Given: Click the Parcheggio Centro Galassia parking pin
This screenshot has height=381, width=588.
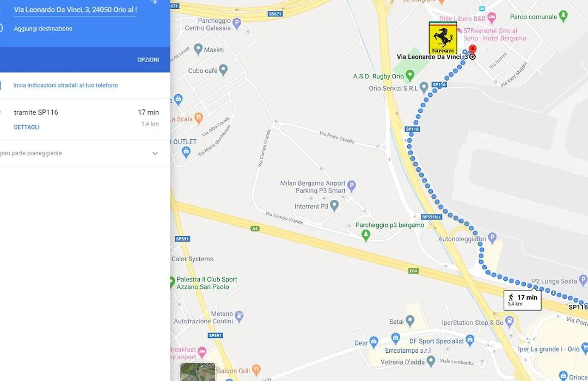Looking at the screenshot, I should 236,23.
